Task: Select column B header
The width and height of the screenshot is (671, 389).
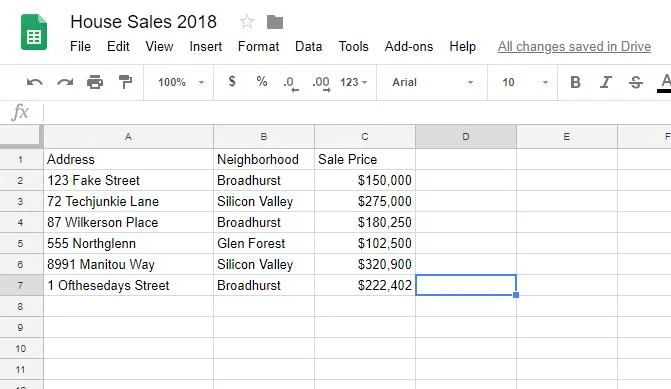Action: 264,137
